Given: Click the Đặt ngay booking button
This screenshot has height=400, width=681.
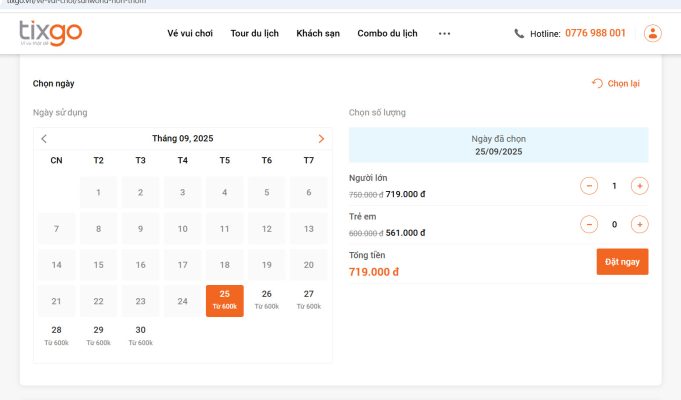Looking at the screenshot, I should click(x=622, y=261).
